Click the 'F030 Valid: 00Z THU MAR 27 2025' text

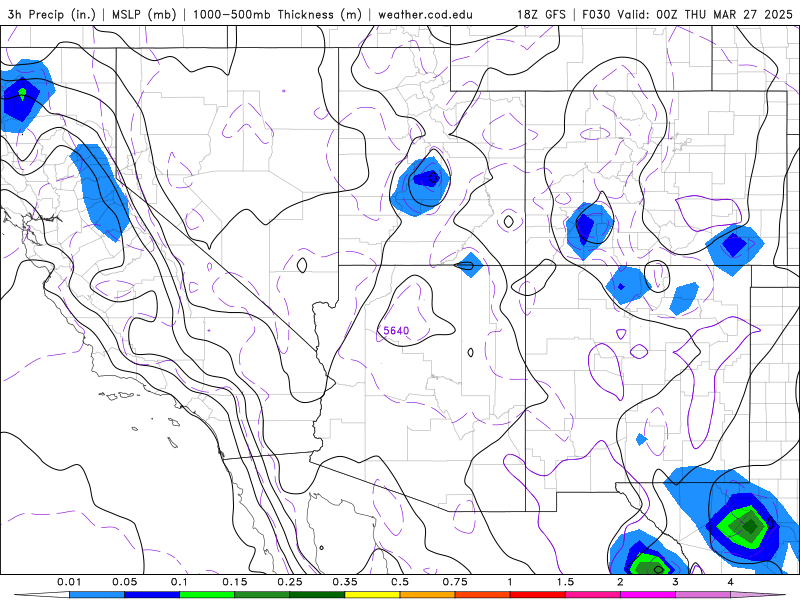pos(687,14)
